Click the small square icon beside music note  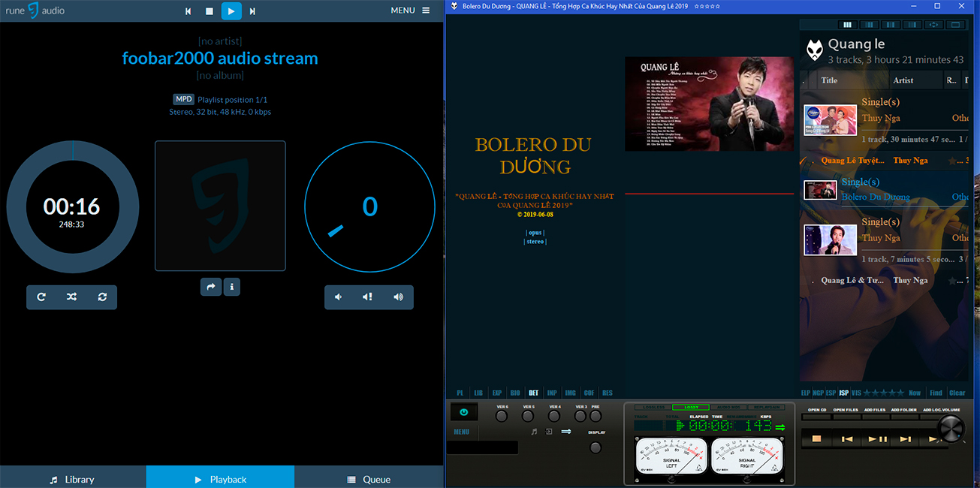[x=549, y=432]
